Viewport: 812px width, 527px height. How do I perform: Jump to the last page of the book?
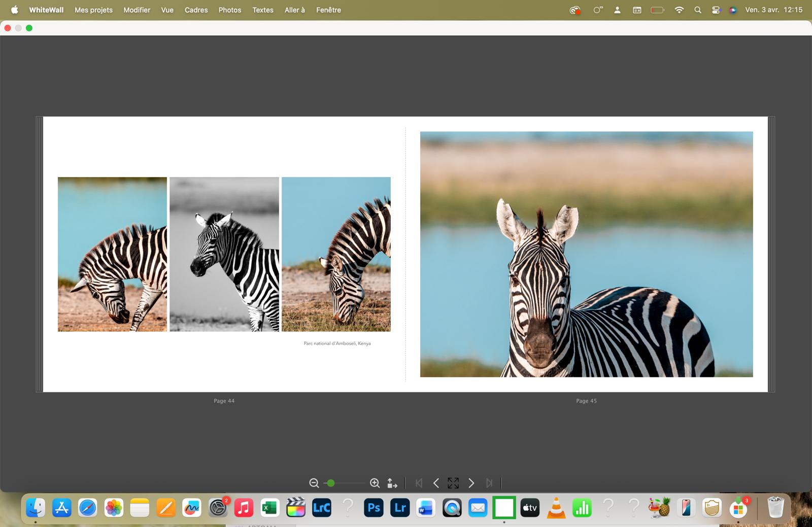click(x=489, y=483)
